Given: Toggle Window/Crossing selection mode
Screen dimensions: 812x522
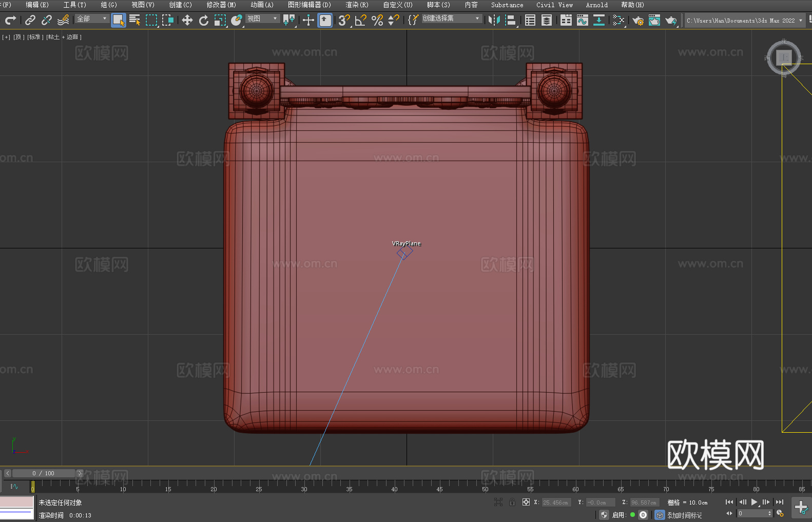Looking at the screenshot, I should (168, 20).
